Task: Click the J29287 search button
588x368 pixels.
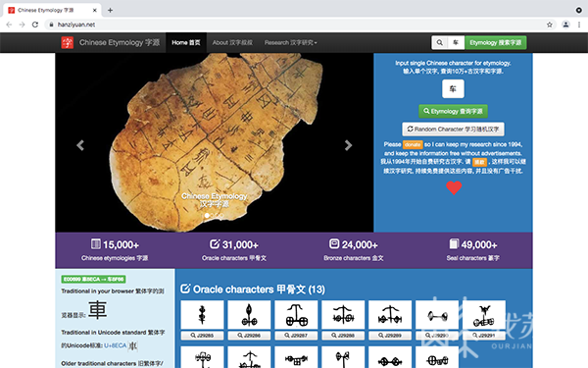Action: point(296,336)
